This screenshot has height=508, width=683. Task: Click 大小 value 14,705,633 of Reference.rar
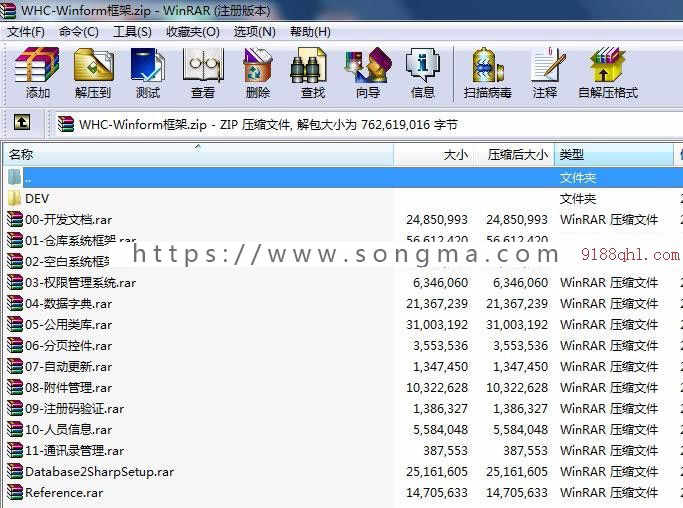click(437, 493)
